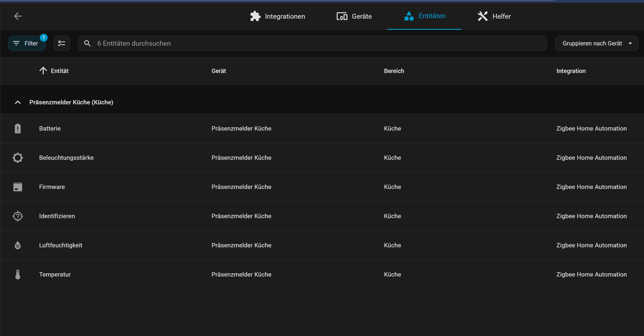Sort by the Bereich column header
The width and height of the screenshot is (644, 336).
click(x=394, y=71)
